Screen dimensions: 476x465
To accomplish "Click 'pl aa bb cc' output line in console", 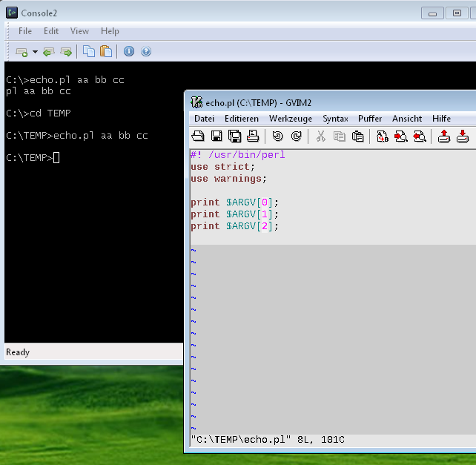I will click(x=39, y=91).
